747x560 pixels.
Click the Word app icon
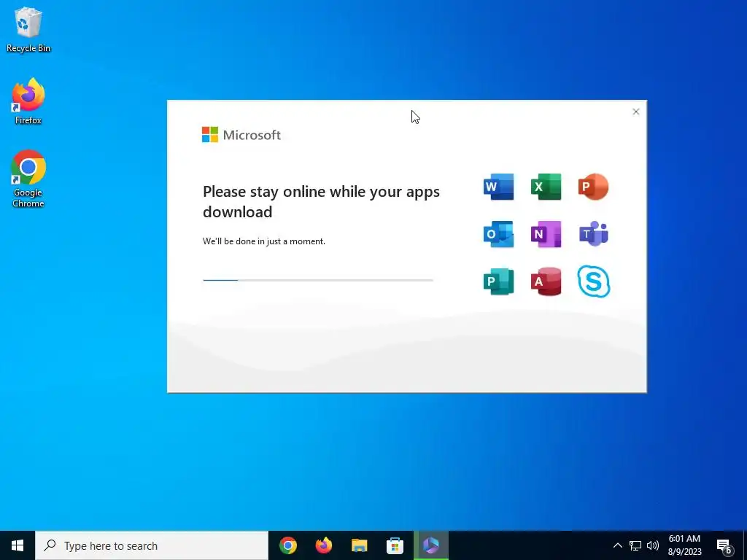tap(498, 187)
